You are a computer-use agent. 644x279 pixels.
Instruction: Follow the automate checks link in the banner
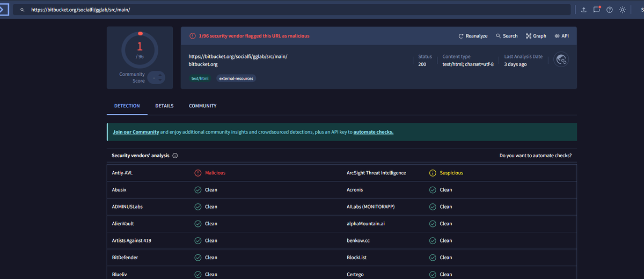[374, 132]
